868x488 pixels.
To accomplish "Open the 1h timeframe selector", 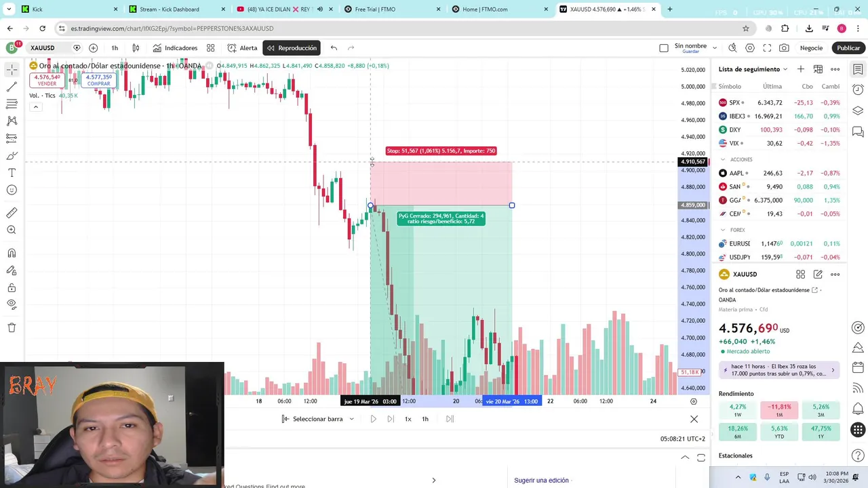I will click(115, 48).
